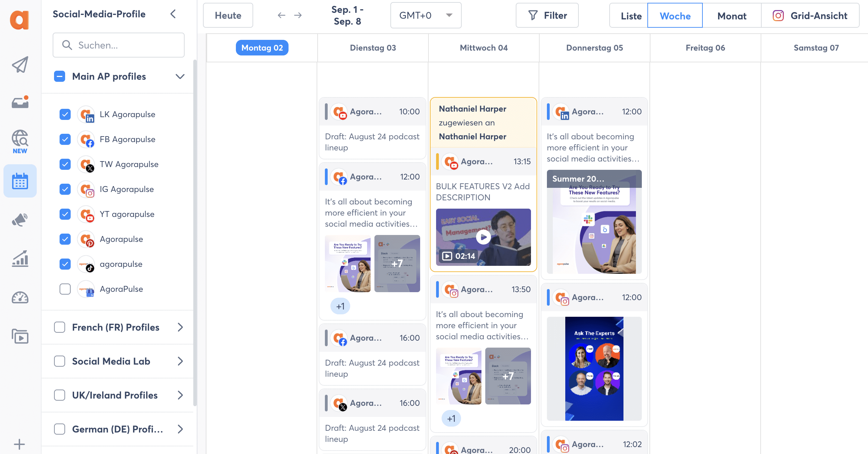This screenshot has height=454, width=868.
Task: Uncheck the YT agorapulse profile
Action: (65, 214)
